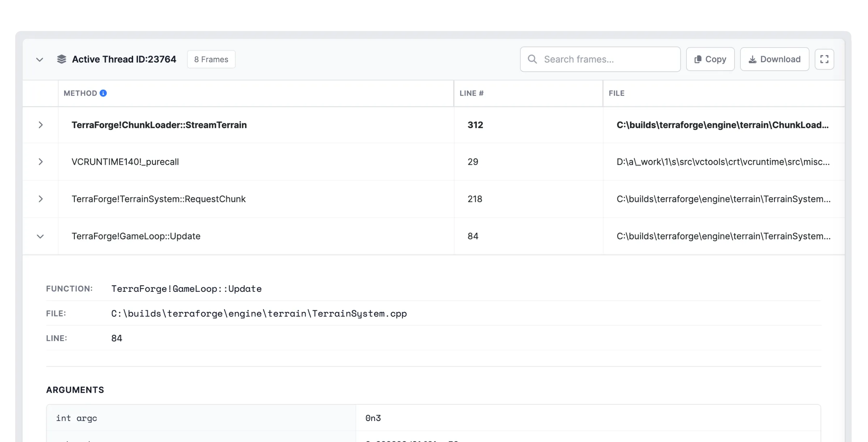The width and height of the screenshot is (868, 442).
Task: Click the int argc argument name
Action: [x=76, y=418]
